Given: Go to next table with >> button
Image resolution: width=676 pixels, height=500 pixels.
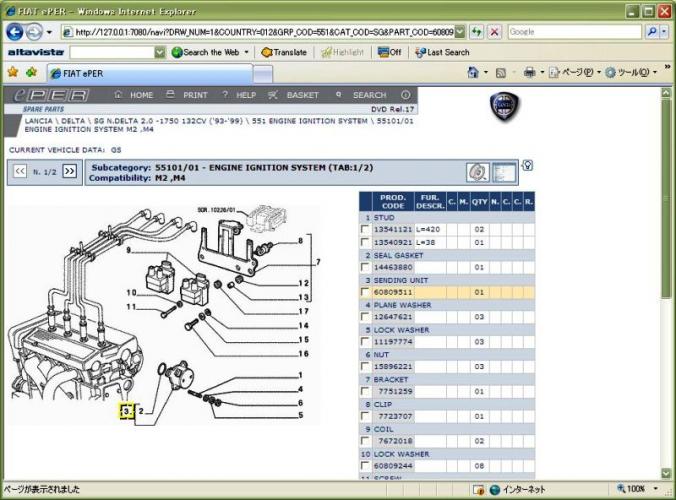Looking at the screenshot, I should [x=69, y=172].
